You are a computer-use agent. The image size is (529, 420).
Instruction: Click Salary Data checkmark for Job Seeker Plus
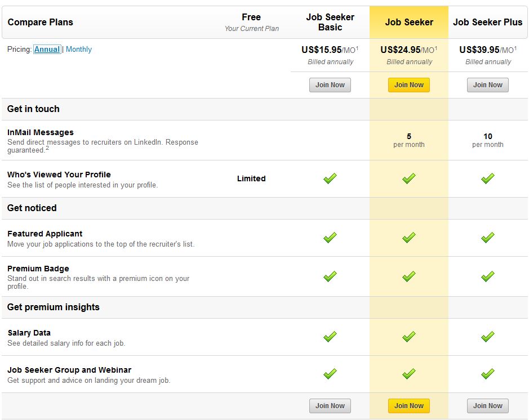(x=488, y=337)
